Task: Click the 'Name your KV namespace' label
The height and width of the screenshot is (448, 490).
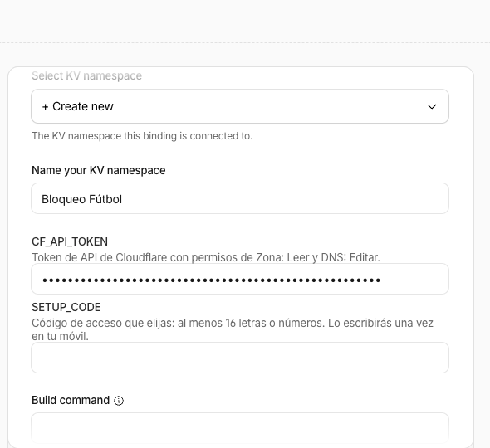Action: (x=99, y=170)
